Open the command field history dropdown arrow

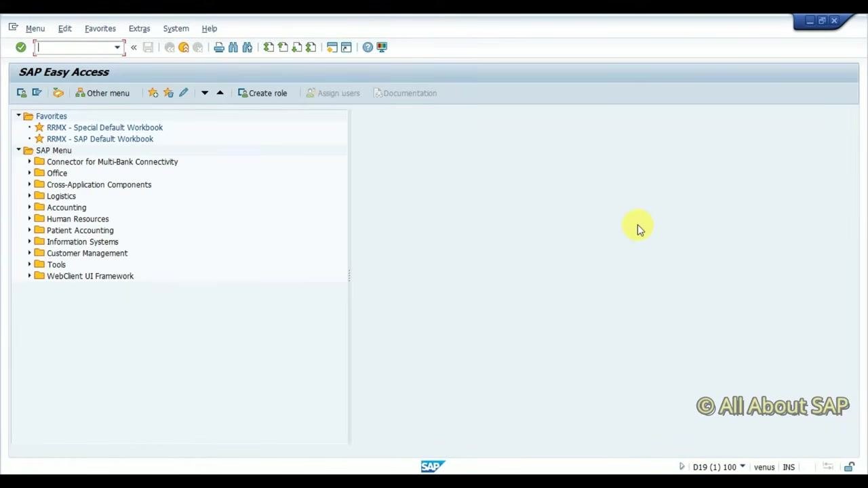coord(117,47)
